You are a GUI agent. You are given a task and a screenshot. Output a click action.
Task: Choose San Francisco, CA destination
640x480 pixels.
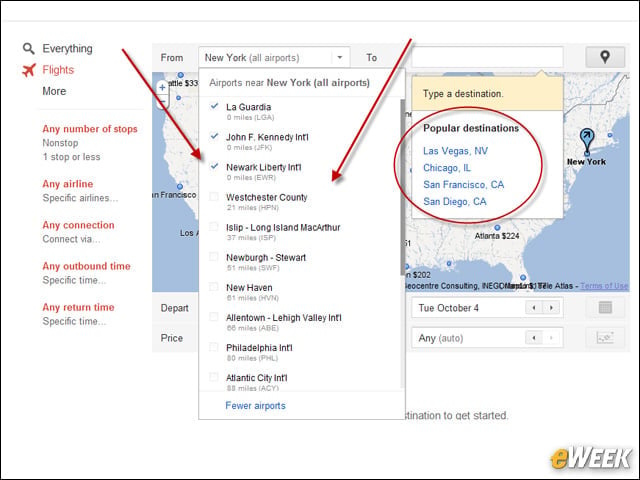tap(464, 184)
